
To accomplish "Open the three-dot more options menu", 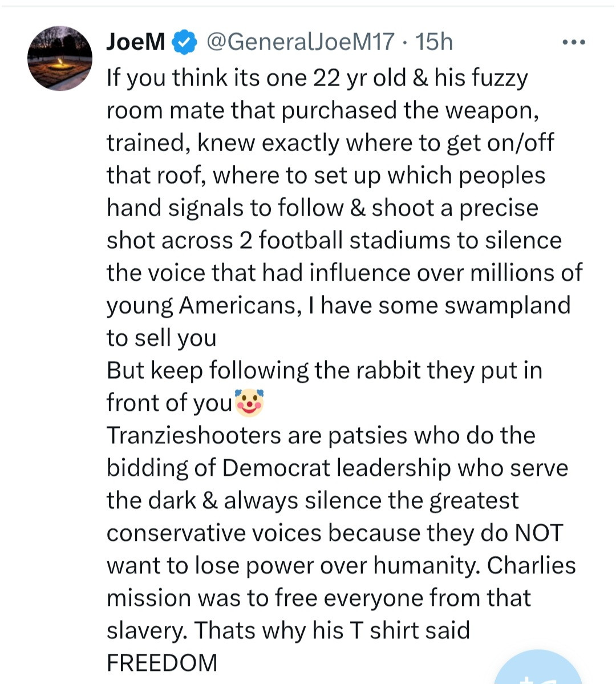I will [573, 42].
